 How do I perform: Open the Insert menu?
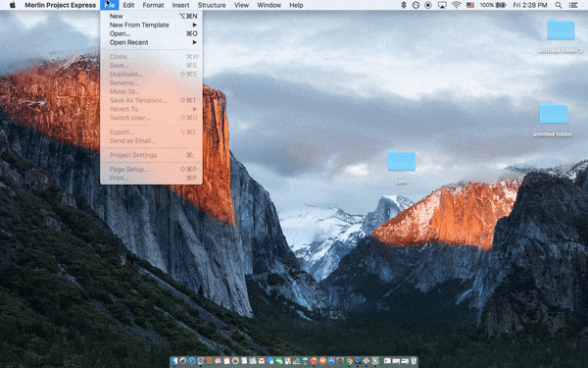180,5
